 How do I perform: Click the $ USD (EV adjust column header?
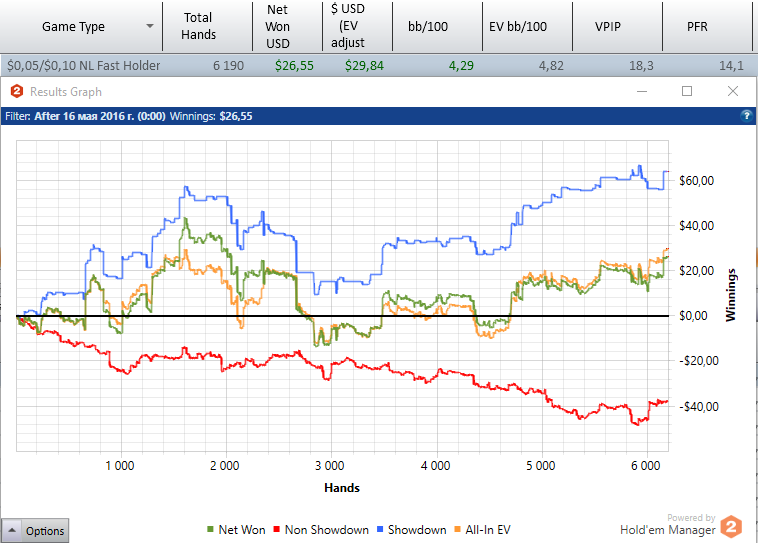(x=357, y=26)
